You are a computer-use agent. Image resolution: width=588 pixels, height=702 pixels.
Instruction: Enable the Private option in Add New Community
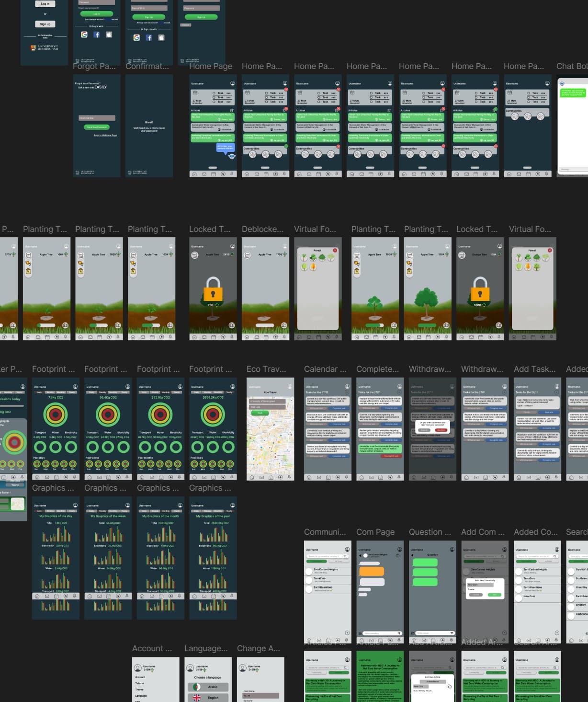coord(471,589)
